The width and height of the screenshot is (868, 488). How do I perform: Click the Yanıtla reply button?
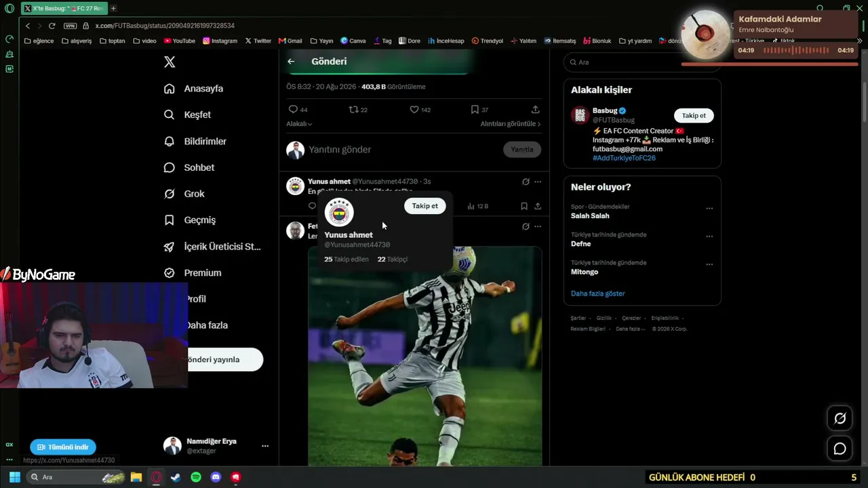(522, 150)
